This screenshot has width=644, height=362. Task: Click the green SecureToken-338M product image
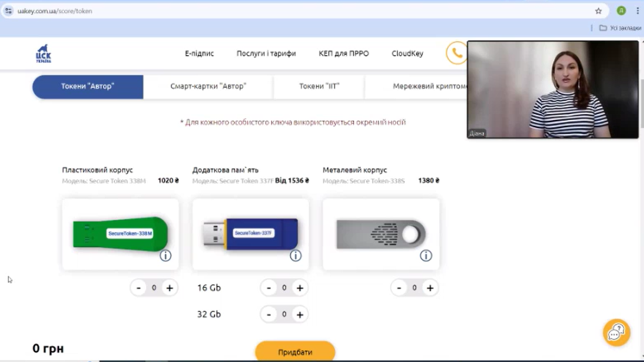[x=120, y=234]
